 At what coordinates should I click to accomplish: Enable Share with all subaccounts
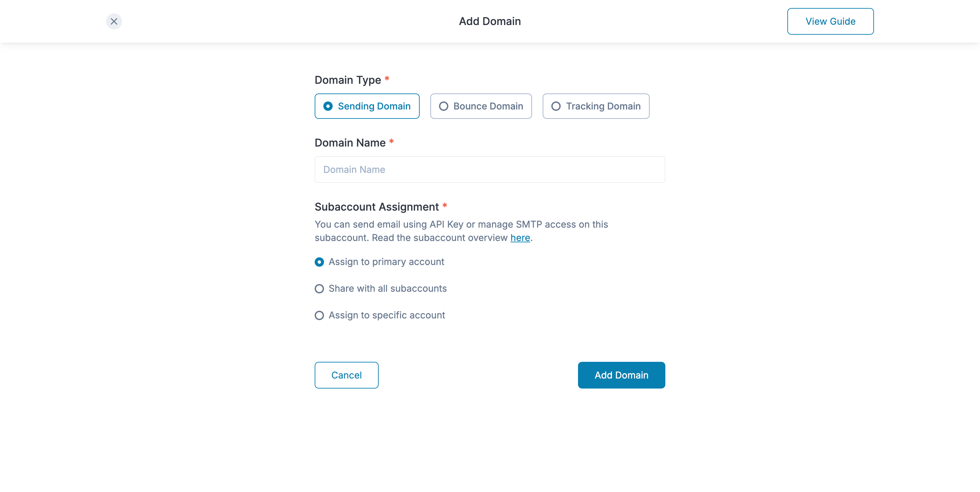[x=320, y=289]
